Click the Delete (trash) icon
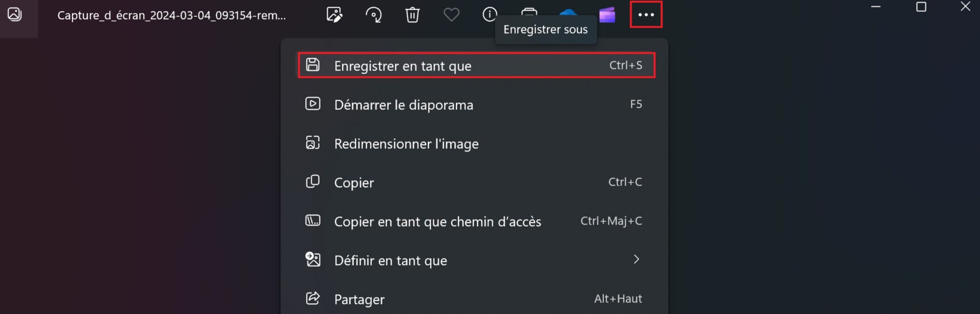The width and height of the screenshot is (980, 314). (412, 15)
